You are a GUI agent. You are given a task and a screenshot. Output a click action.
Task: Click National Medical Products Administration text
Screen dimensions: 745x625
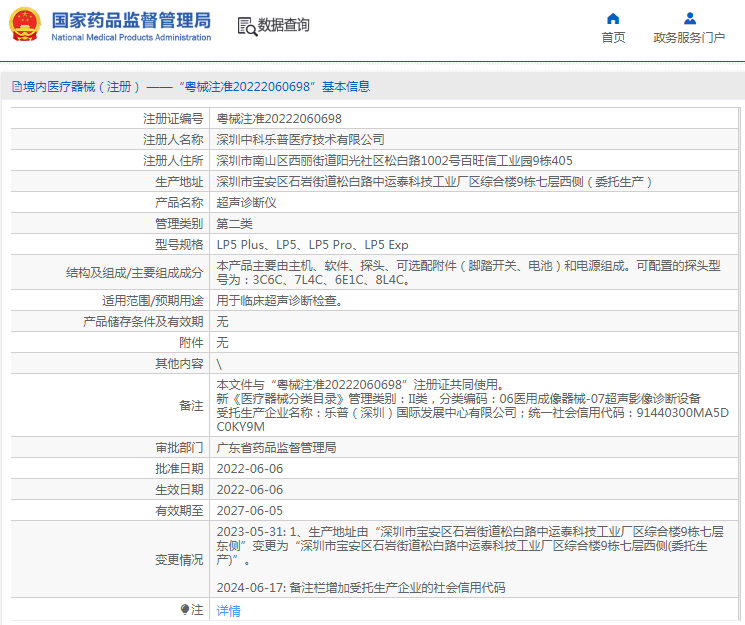[x=131, y=38]
